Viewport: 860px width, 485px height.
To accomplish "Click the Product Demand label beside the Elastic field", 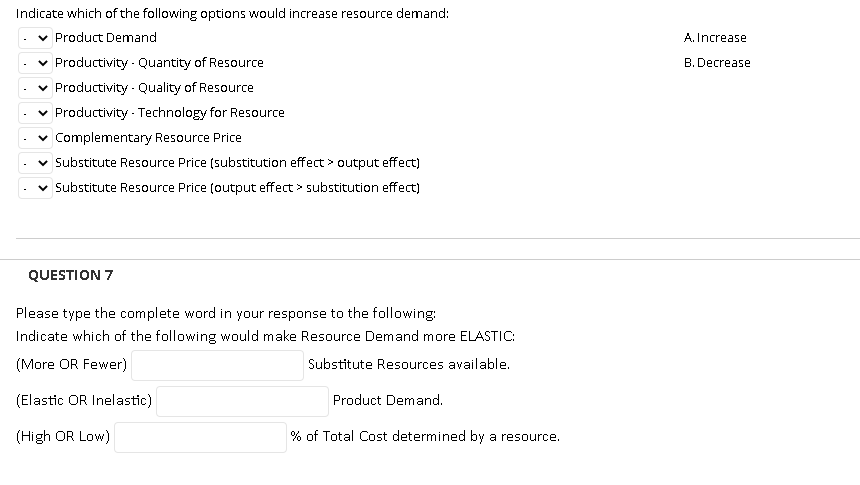I will click(388, 401).
